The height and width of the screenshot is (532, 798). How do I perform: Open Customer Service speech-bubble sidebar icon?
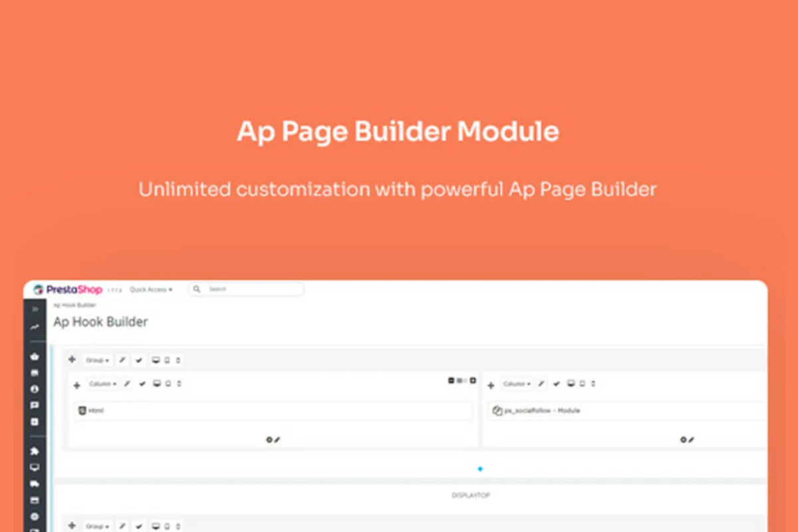pos(35,405)
